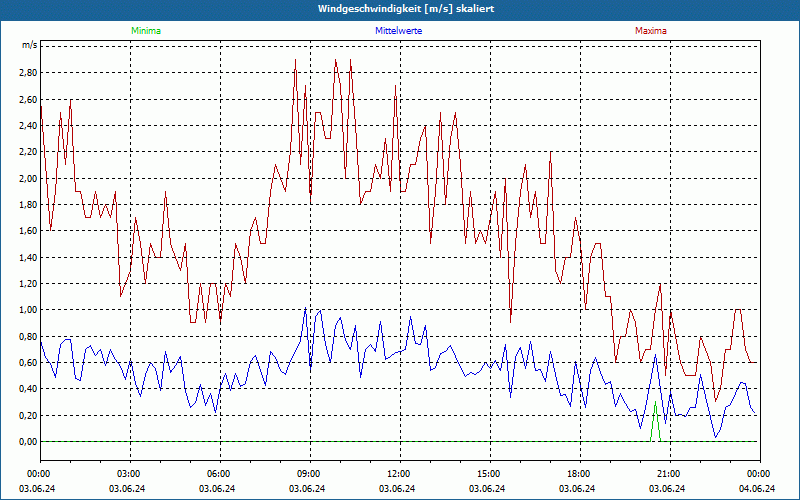Select the blue Mittelwerte legend label

click(400, 31)
